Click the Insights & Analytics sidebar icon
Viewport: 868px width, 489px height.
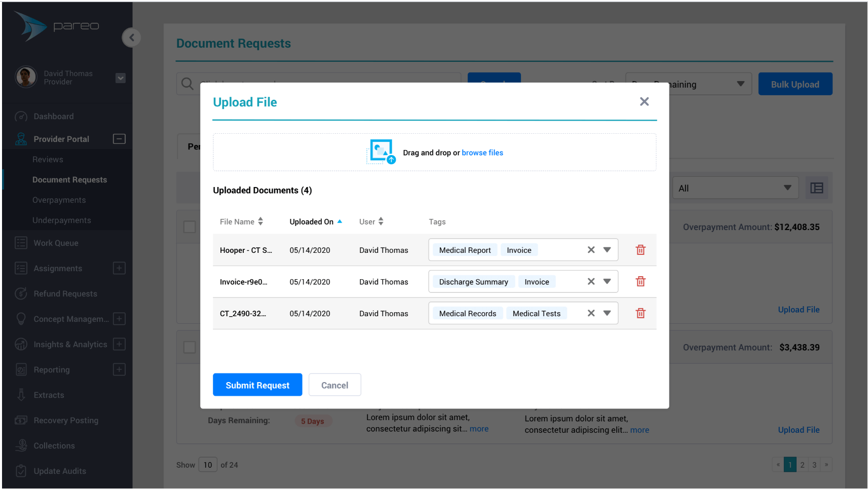[21, 344]
